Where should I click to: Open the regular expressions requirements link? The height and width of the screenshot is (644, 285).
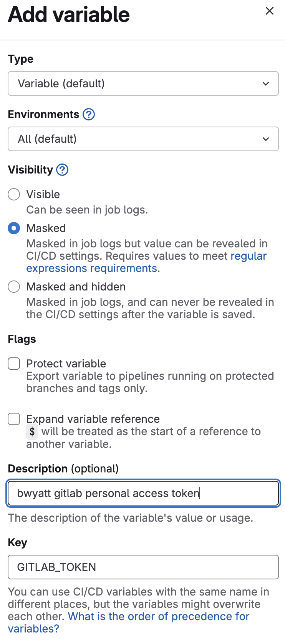tap(146, 262)
